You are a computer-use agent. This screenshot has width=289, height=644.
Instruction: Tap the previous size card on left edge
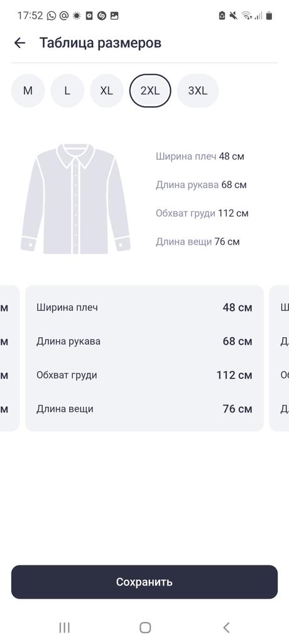click(9, 358)
